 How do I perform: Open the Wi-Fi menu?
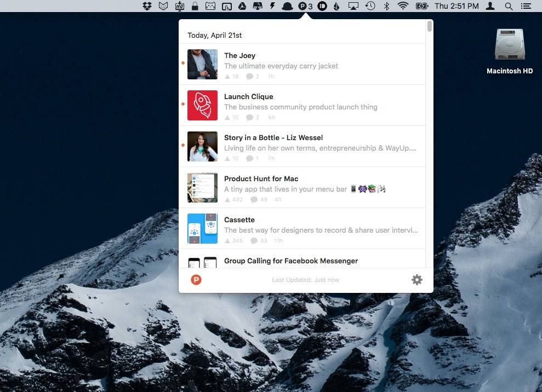click(x=403, y=6)
